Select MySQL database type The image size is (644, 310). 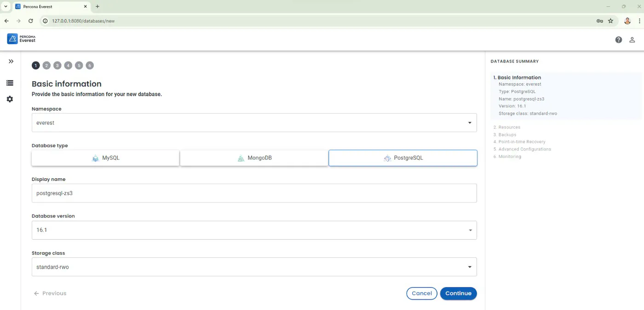pyautogui.click(x=105, y=158)
